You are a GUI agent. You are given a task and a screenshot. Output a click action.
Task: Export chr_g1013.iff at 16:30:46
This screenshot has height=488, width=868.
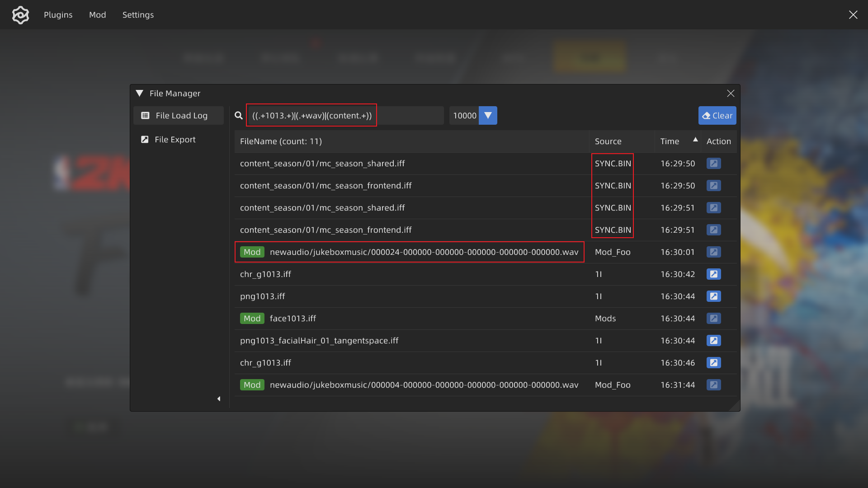pyautogui.click(x=713, y=363)
